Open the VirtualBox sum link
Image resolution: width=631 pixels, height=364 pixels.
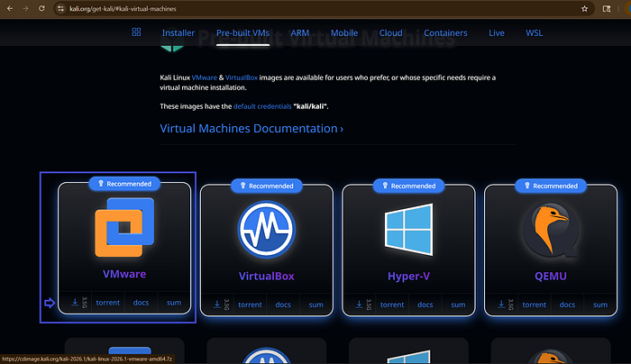click(315, 305)
